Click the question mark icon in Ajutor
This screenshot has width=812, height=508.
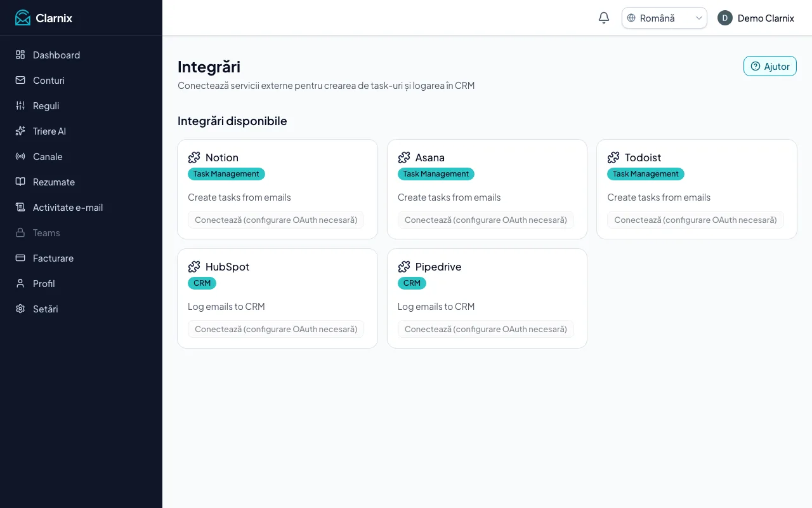756,66
